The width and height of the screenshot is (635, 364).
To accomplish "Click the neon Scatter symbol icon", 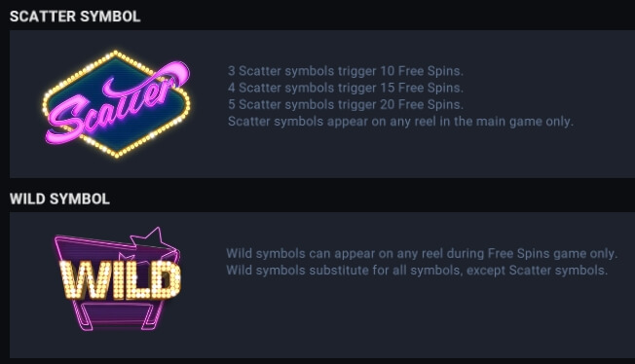I will (116, 104).
